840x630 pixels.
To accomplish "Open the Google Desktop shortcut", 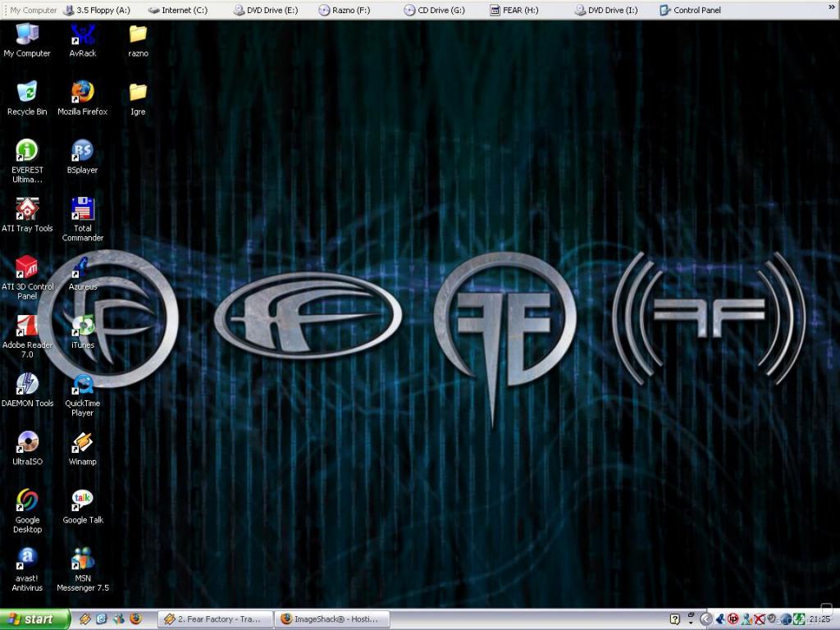I will [27, 512].
